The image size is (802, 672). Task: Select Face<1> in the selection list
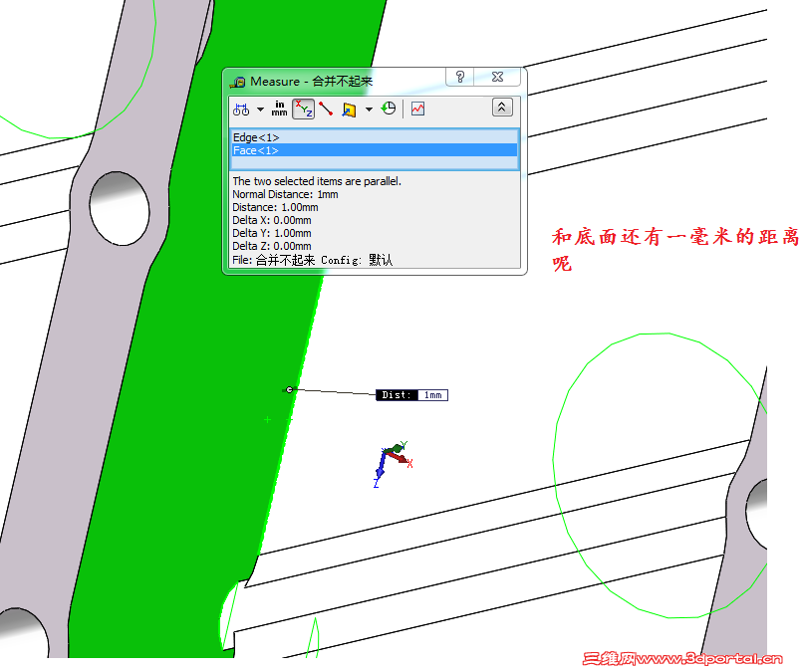pyautogui.click(x=375, y=150)
